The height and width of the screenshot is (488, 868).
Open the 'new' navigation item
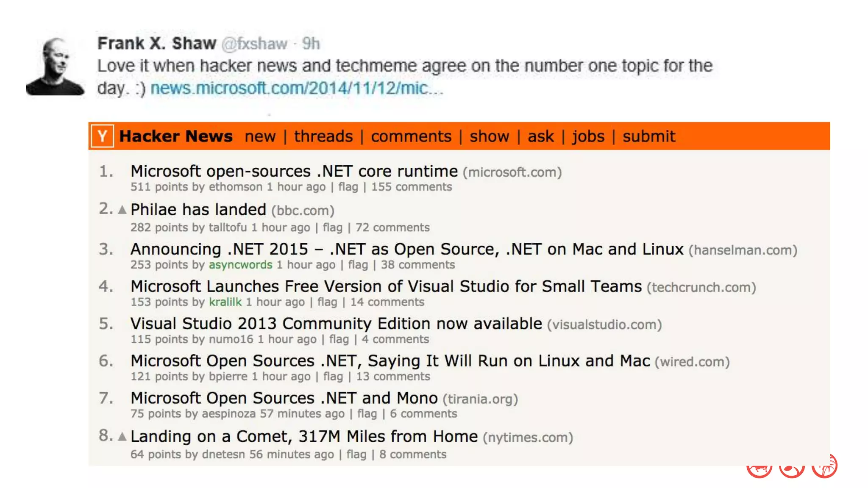pos(260,136)
